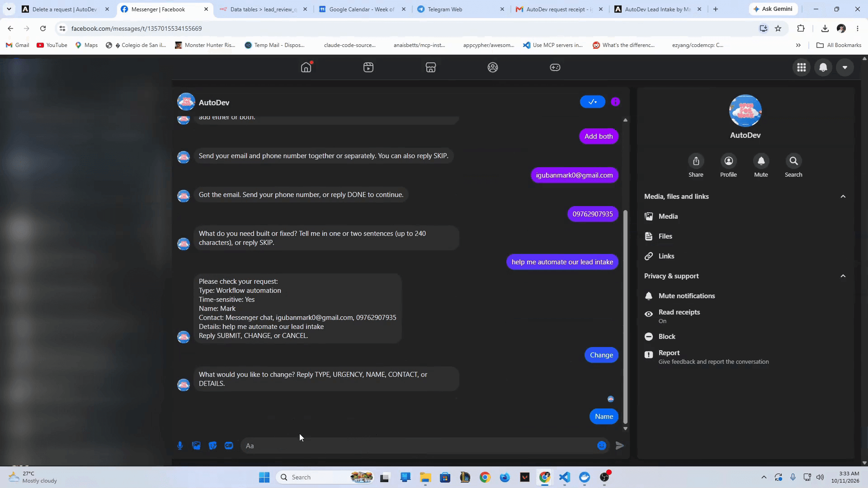This screenshot has width=868, height=488.
Task: Click the 09762907935 message bubble
Action: (x=593, y=214)
